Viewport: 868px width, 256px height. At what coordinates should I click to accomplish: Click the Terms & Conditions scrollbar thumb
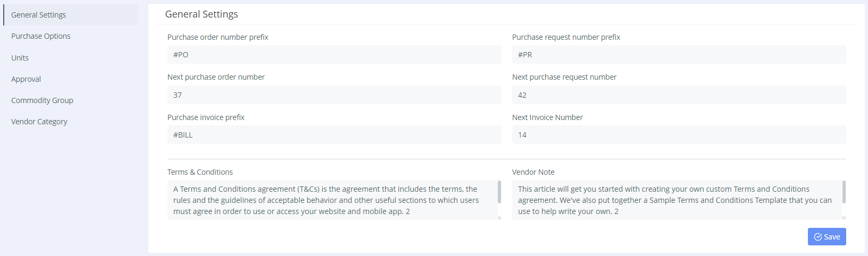click(x=499, y=192)
